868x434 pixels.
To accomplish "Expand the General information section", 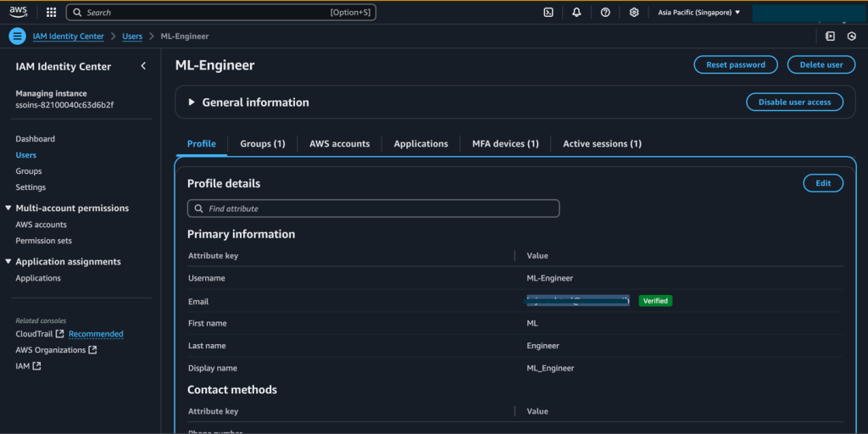I will coord(192,103).
